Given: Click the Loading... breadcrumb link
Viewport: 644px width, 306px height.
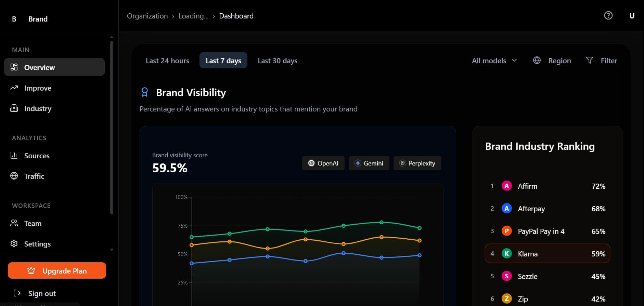Looking at the screenshot, I should coord(193,16).
